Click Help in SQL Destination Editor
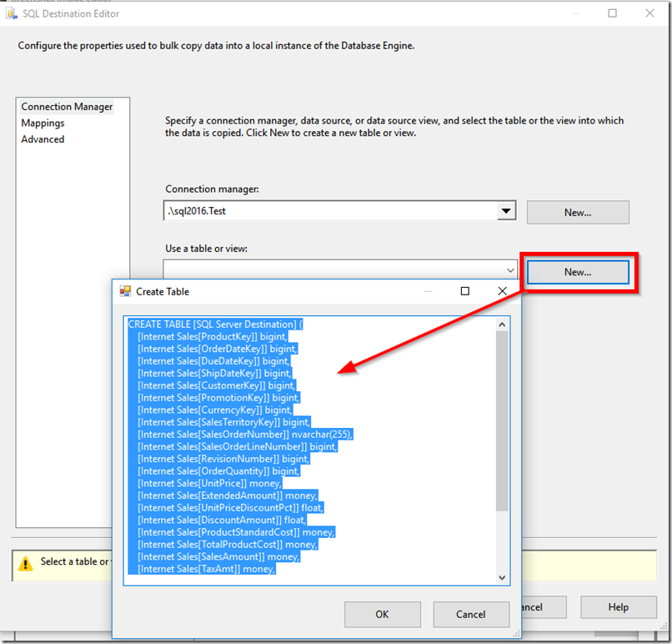Screen dimensions: 672x644 [x=619, y=607]
